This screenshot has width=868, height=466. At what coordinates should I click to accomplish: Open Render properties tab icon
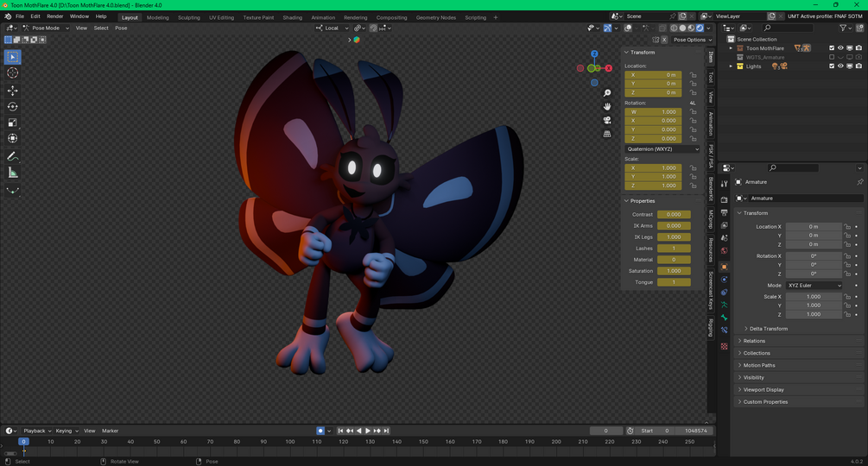pos(724,199)
